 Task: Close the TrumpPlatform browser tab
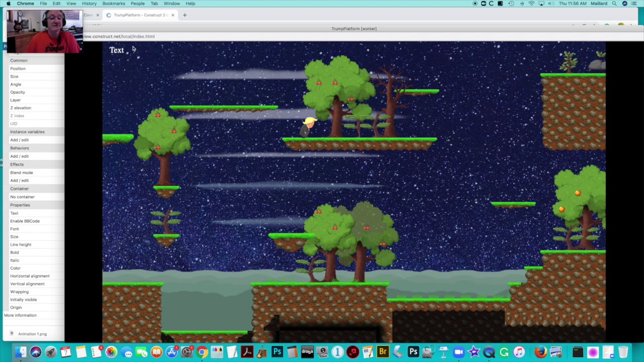tap(173, 15)
